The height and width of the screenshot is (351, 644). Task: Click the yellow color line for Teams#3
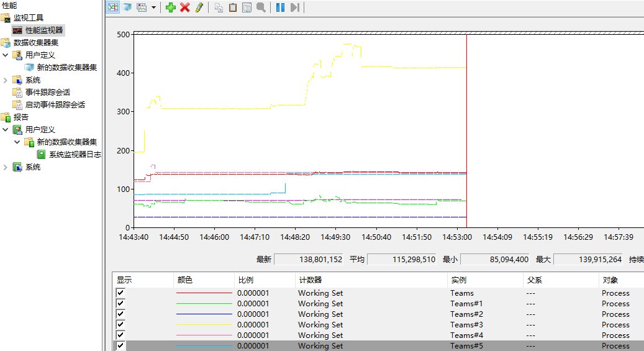coord(204,324)
